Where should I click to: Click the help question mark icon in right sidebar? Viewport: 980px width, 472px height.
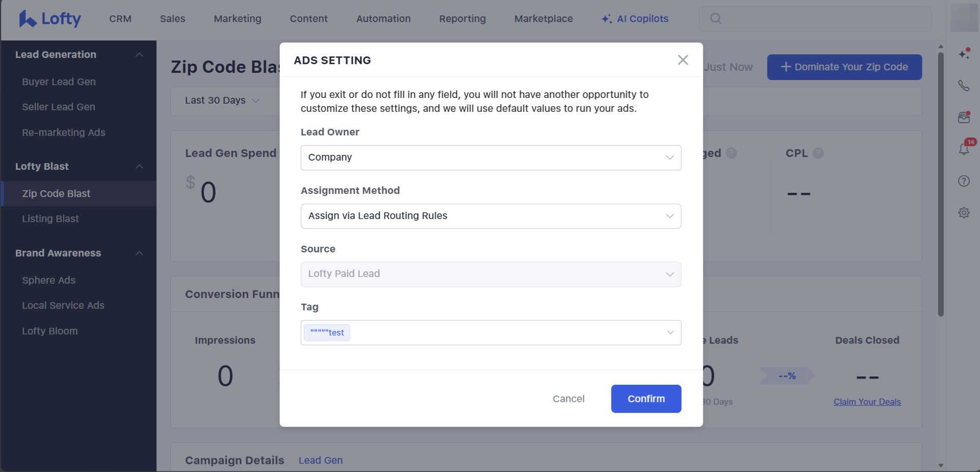[x=964, y=181]
